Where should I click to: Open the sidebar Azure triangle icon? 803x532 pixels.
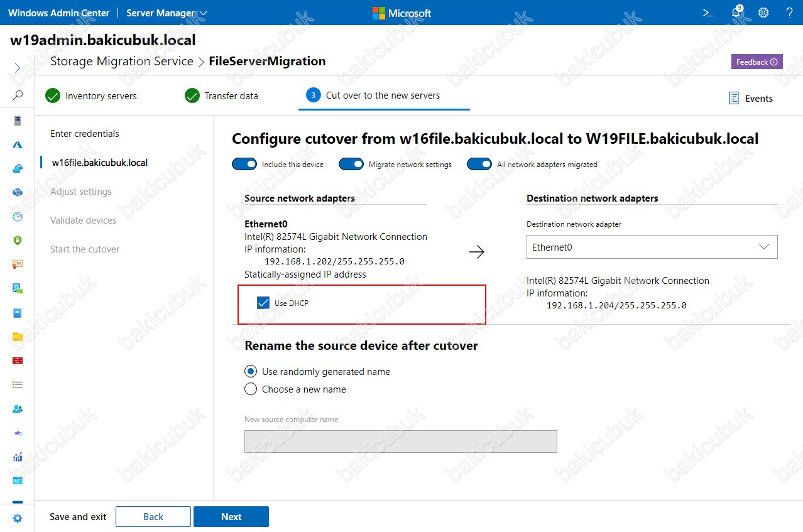pyautogui.click(x=18, y=144)
